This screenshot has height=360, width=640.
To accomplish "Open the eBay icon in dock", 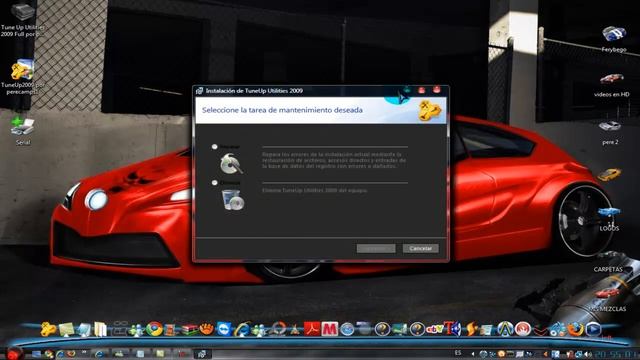I will tap(434, 329).
